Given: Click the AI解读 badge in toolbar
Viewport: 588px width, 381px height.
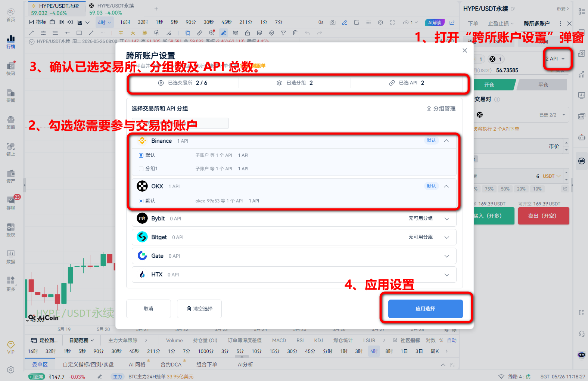Looking at the screenshot, I should click(x=435, y=22).
